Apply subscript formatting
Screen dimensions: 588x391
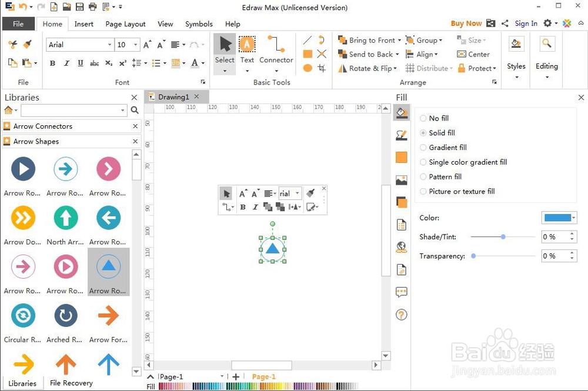click(x=109, y=63)
